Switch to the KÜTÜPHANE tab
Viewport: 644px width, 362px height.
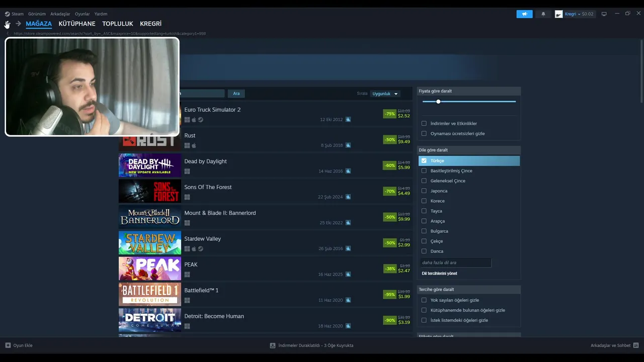click(x=77, y=24)
